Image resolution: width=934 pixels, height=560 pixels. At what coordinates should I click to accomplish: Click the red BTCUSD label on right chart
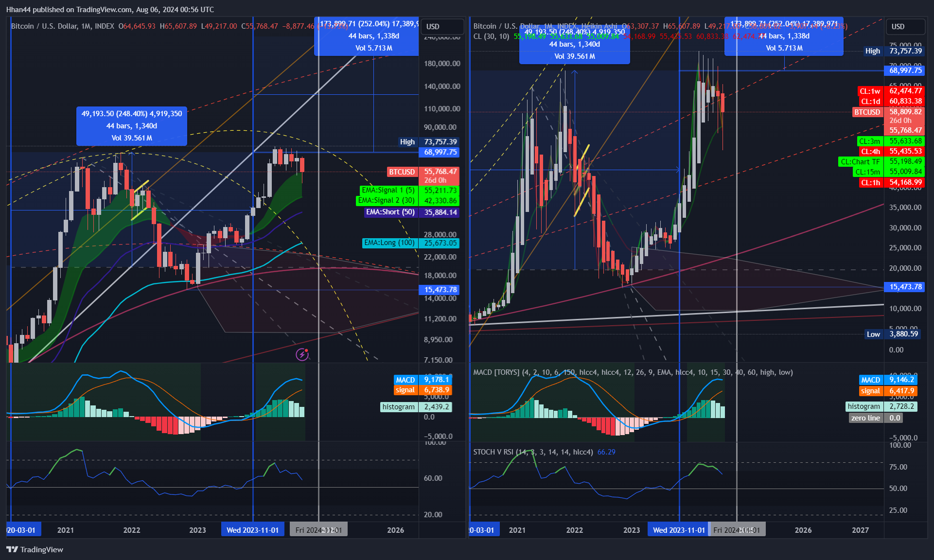867,112
